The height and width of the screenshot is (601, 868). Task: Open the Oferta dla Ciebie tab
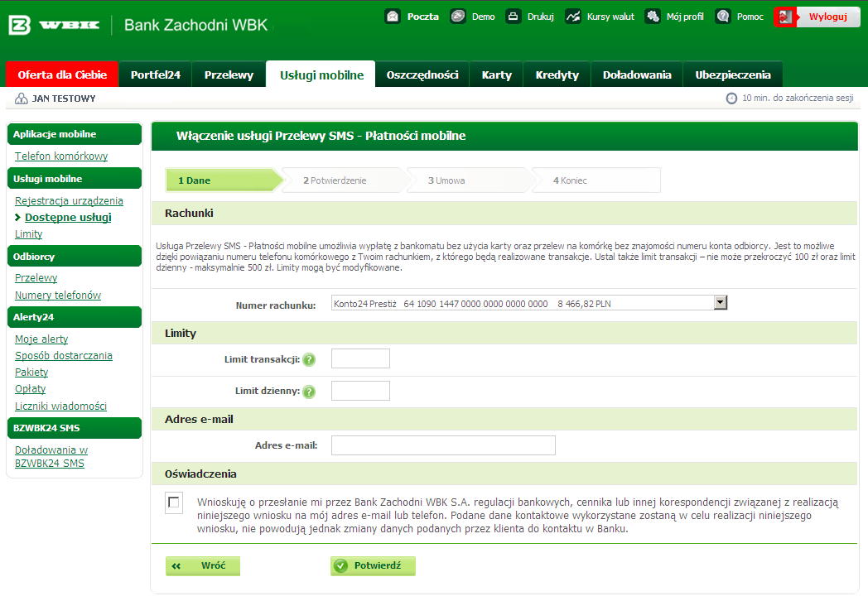coord(62,75)
